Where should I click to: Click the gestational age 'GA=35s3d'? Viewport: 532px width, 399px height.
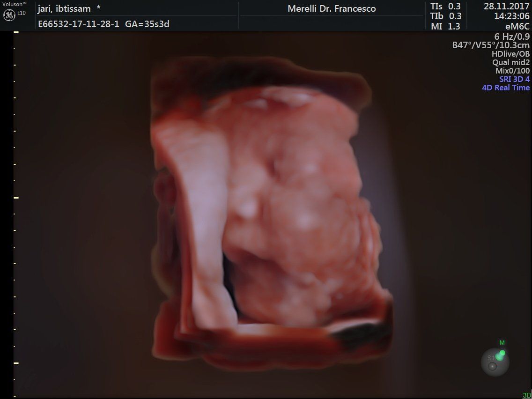point(147,24)
